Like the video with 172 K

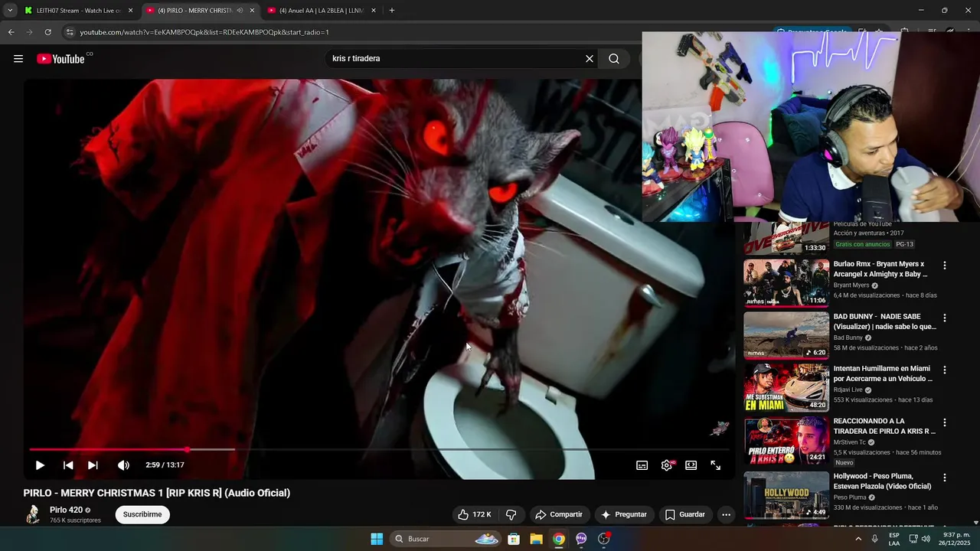[474, 514]
